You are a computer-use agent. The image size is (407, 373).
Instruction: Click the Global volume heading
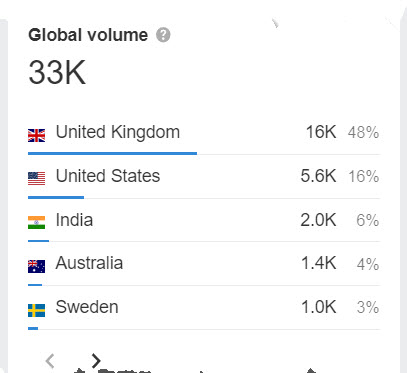coord(88,35)
